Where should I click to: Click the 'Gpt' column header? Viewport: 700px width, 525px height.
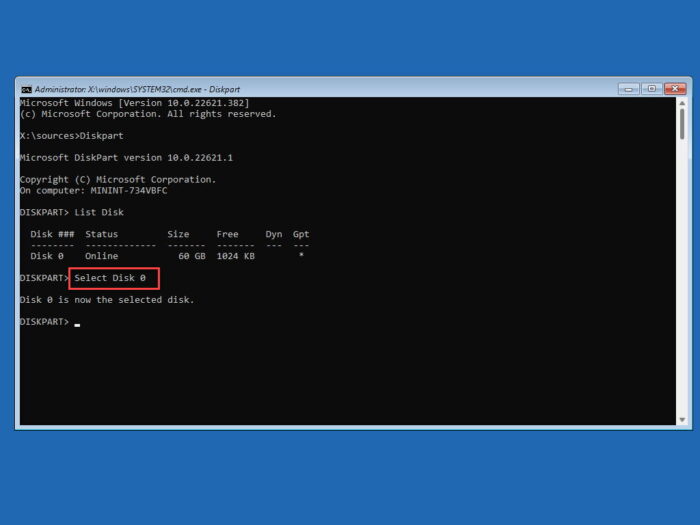(x=301, y=234)
